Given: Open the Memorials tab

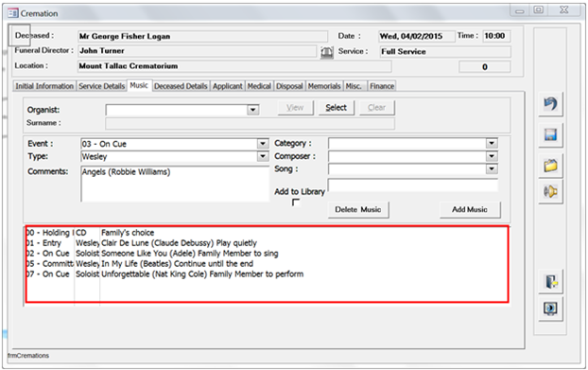Looking at the screenshot, I should point(324,86).
